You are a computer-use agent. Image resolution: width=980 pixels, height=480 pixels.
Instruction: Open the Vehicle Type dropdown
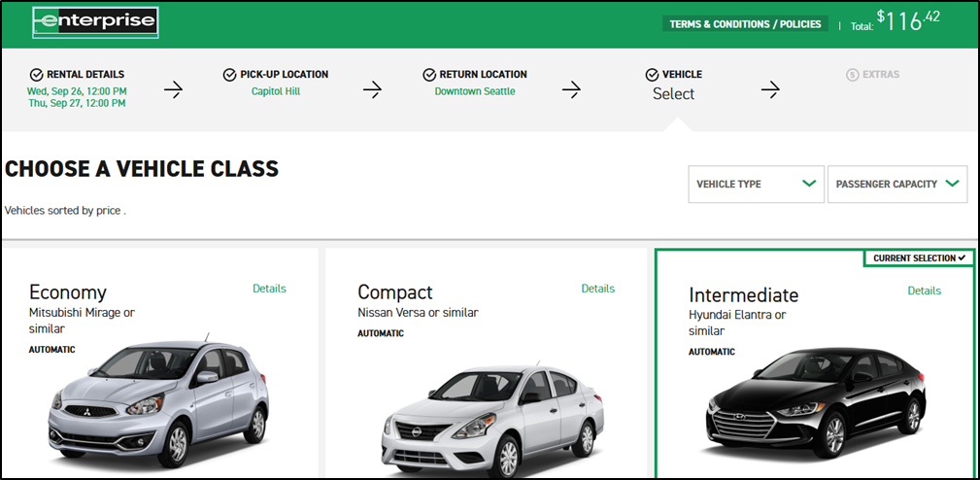[x=757, y=184]
